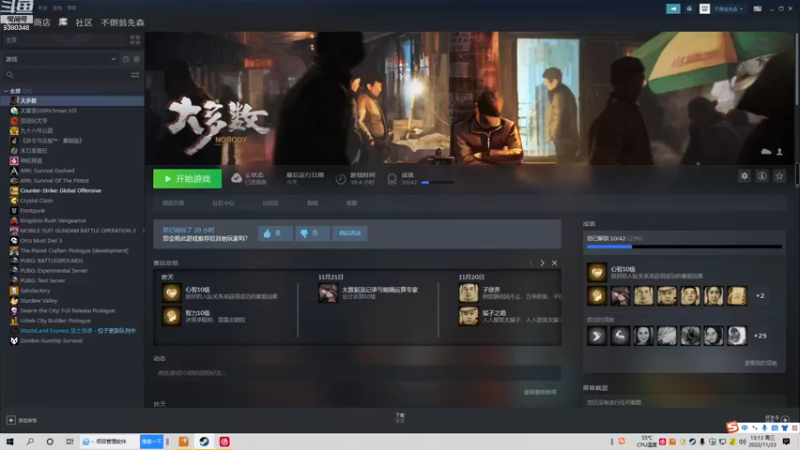
Task: Click the activity status input field
Action: (x=357, y=373)
